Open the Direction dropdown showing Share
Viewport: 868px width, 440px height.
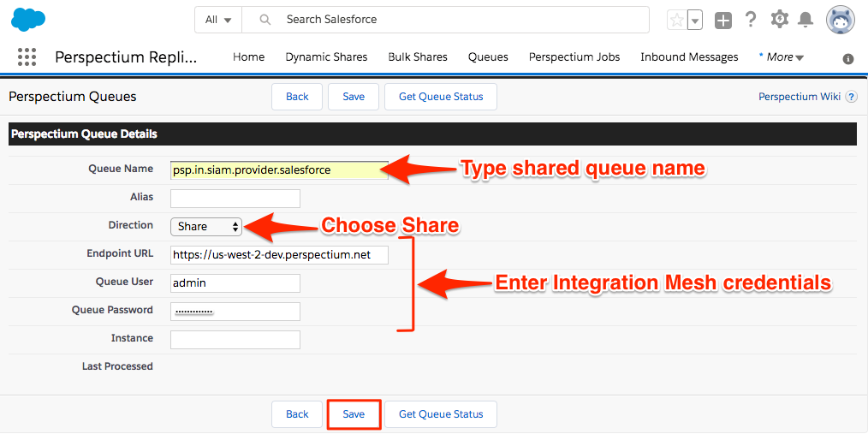point(206,226)
